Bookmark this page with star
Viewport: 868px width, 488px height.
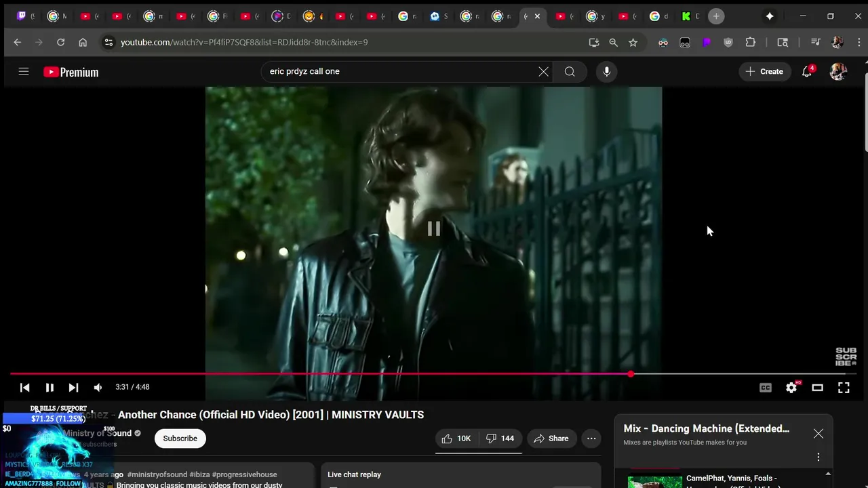tap(633, 42)
